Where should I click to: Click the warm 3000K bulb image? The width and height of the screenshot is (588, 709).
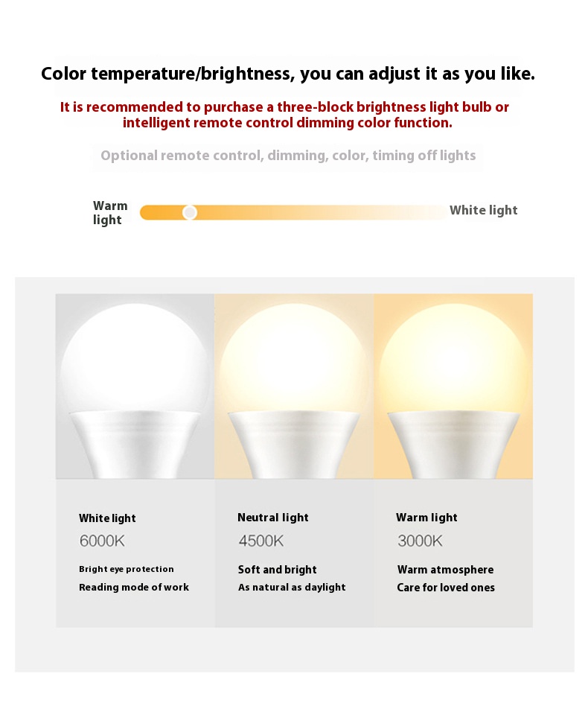coord(453,386)
